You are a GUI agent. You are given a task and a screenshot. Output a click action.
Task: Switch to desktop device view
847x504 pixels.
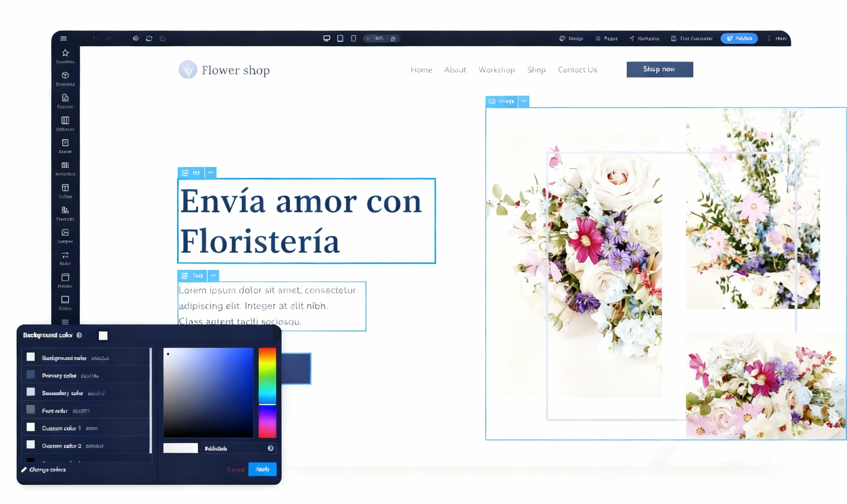point(326,38)
